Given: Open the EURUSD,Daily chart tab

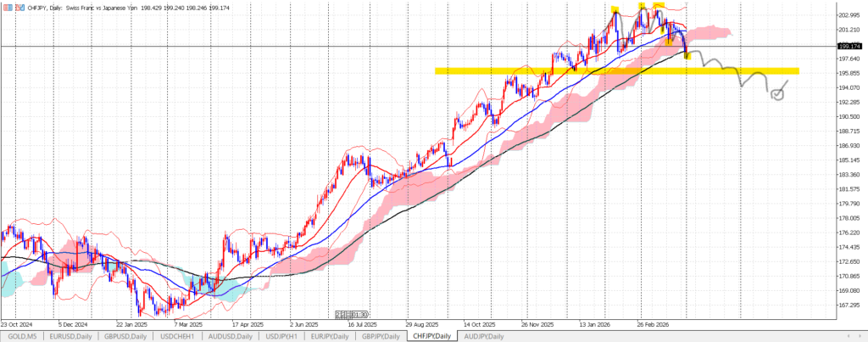Looking at the screenshot, I should coord(70,336).
